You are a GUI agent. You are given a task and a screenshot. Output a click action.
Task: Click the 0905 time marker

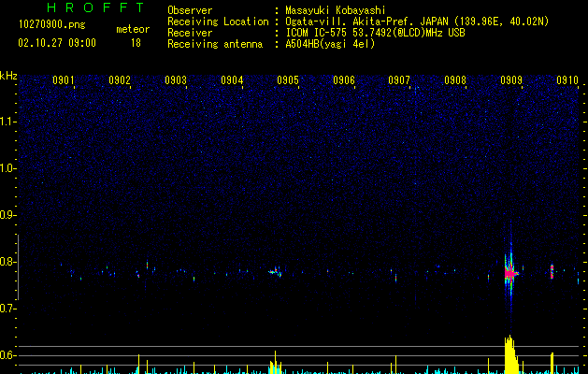pyautogui.click(x=288, y=80)
